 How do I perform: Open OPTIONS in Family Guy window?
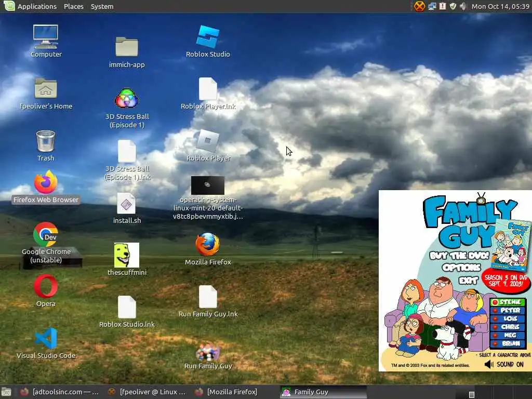(461, 268)
